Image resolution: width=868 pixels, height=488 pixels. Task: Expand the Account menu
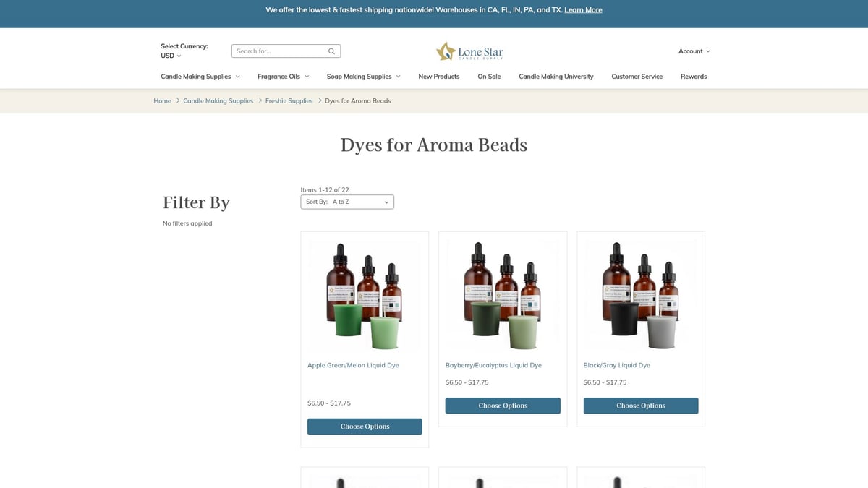coord(694,51)
